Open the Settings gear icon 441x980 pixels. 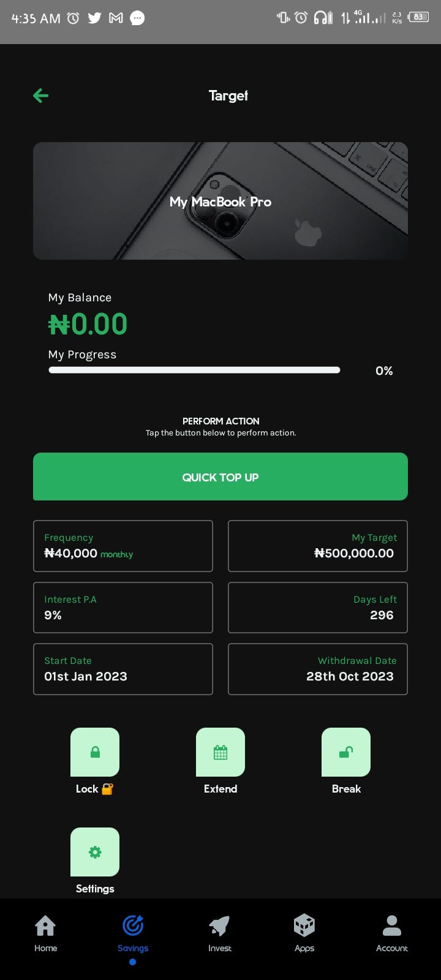(95, 852)
